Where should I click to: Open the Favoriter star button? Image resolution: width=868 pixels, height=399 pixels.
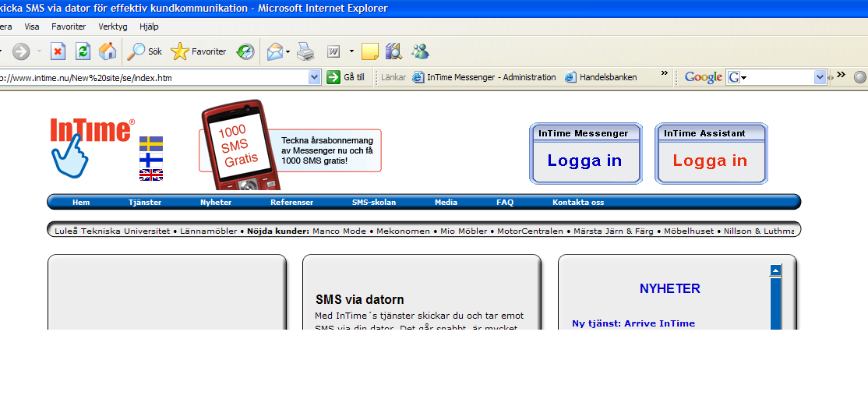click(199, 51)
